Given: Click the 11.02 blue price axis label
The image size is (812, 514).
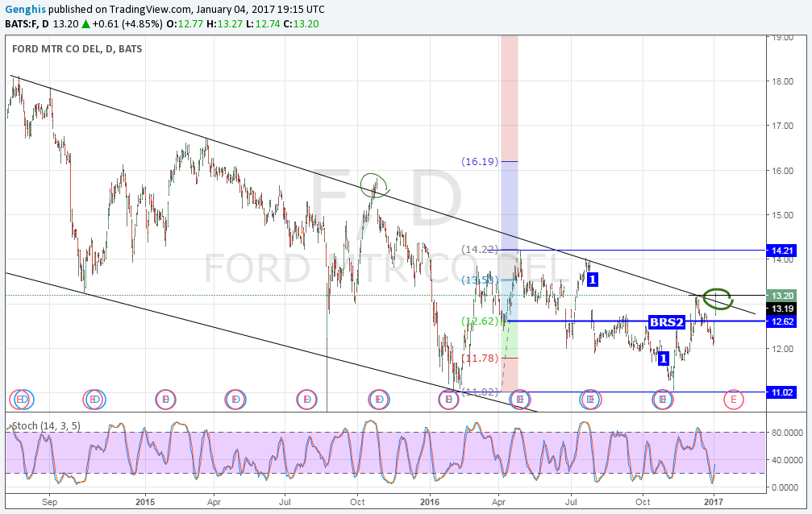Looking at the screenshot, I should (x=782, y=392).
